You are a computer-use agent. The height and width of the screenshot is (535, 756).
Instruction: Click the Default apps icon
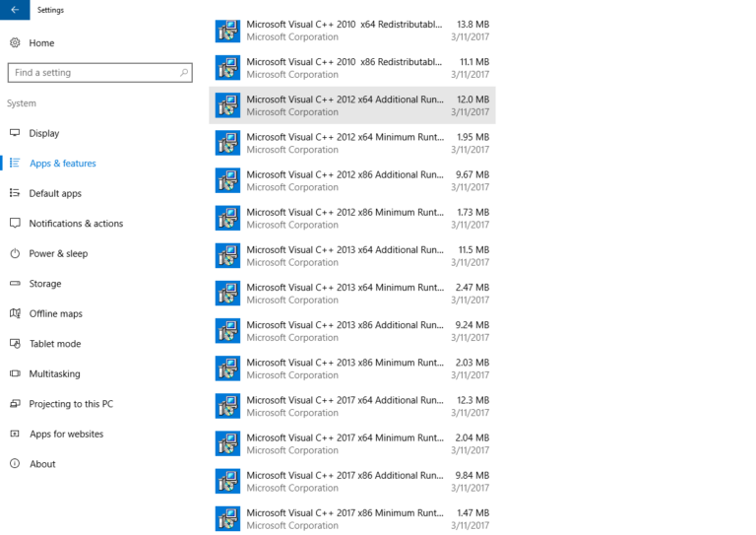click(x=15, y=193)
